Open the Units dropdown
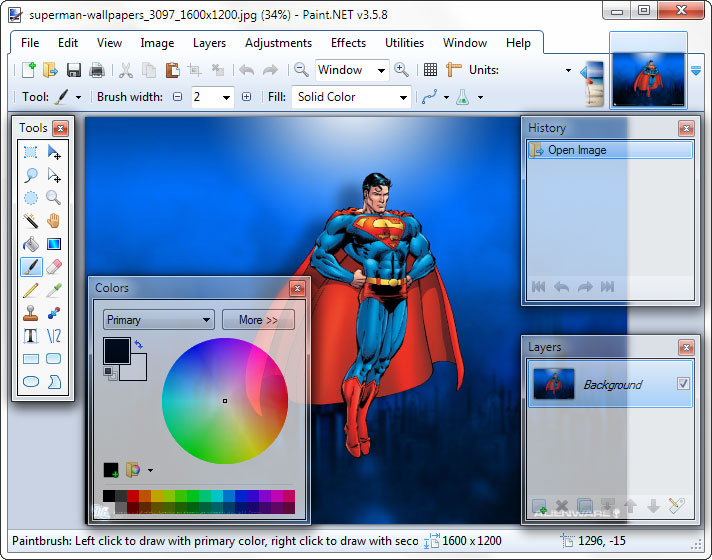Image resolution: width=712 pixels, height=560 pixels. click(568, 70)
